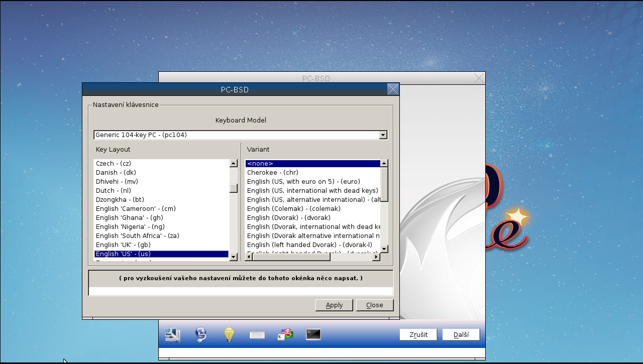Open the terminal console icon
The width and height of the screenshot is (643, 364).
point(313,334)
